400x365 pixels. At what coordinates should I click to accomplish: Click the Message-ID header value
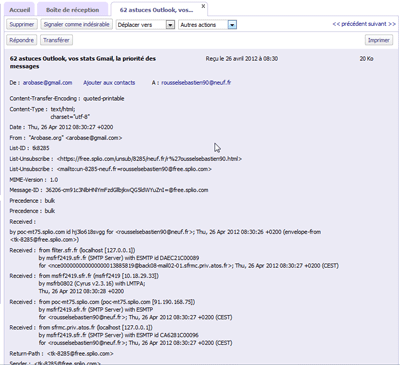pyautogui.click(x=127, y=190)
